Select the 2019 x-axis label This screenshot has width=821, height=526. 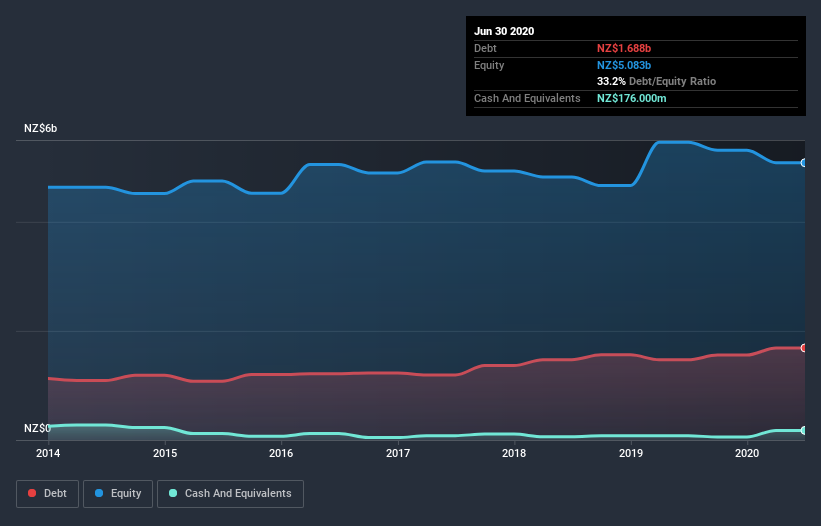click(x=631, y=453)
